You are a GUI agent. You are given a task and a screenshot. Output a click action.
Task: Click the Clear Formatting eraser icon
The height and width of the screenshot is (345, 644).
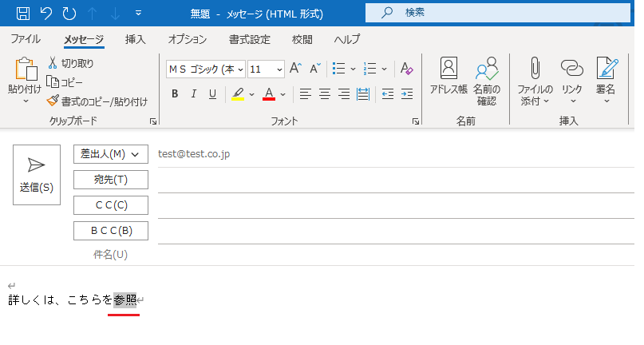(x=406, y=69)
